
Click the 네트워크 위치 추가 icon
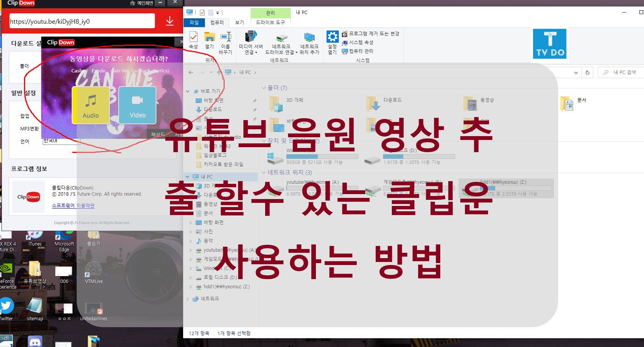pyautogui.click(x=309, y=43)
